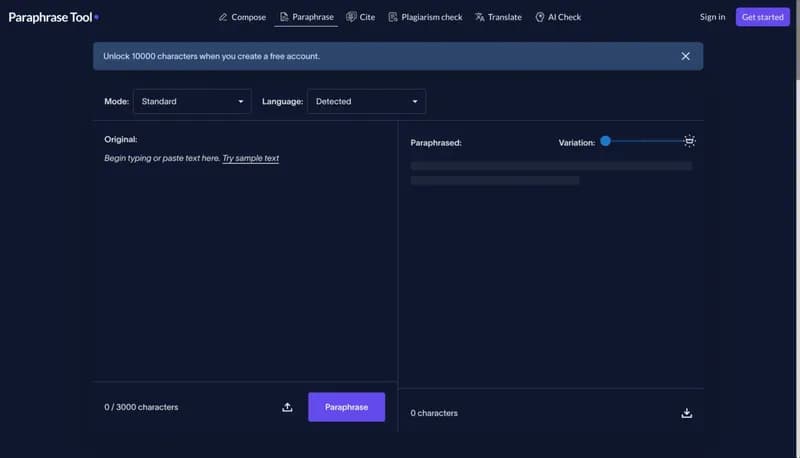Open the AI Check tab
The image size is (800, 458).
pyautogui.click(x=558, y=17)
